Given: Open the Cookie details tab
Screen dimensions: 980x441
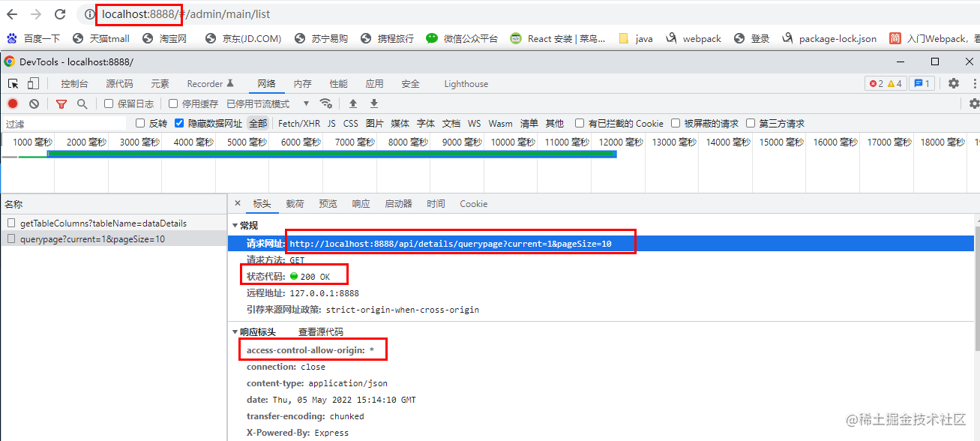Looking at the screenshot, I should (473, 203).
